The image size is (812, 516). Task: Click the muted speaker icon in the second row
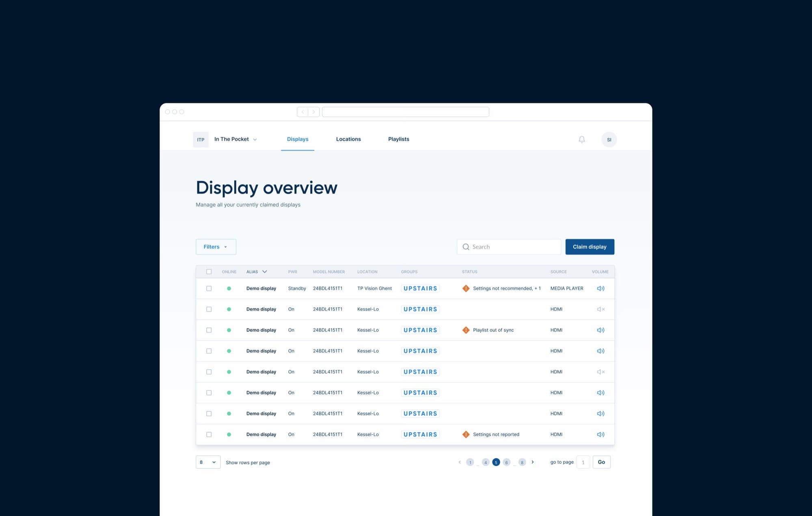[x=600, y=309]
